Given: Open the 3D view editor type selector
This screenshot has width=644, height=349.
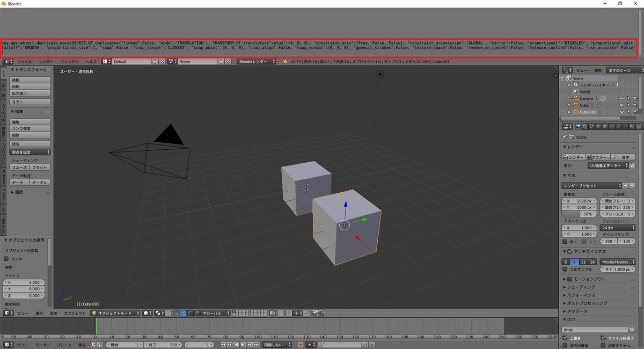Looking at the screenshot, I should [8, 313].
